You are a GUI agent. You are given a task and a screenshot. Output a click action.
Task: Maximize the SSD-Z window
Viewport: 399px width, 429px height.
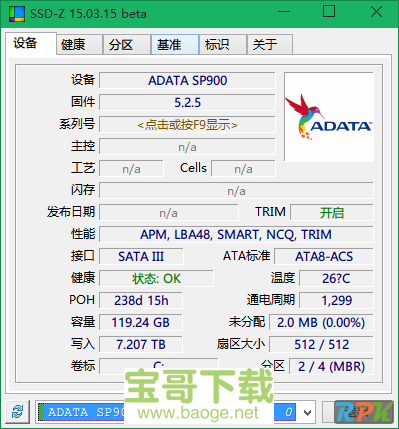tap(329, 11)
